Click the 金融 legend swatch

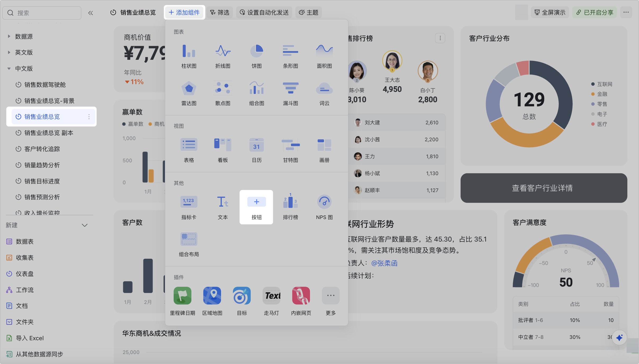coord(593,94)
